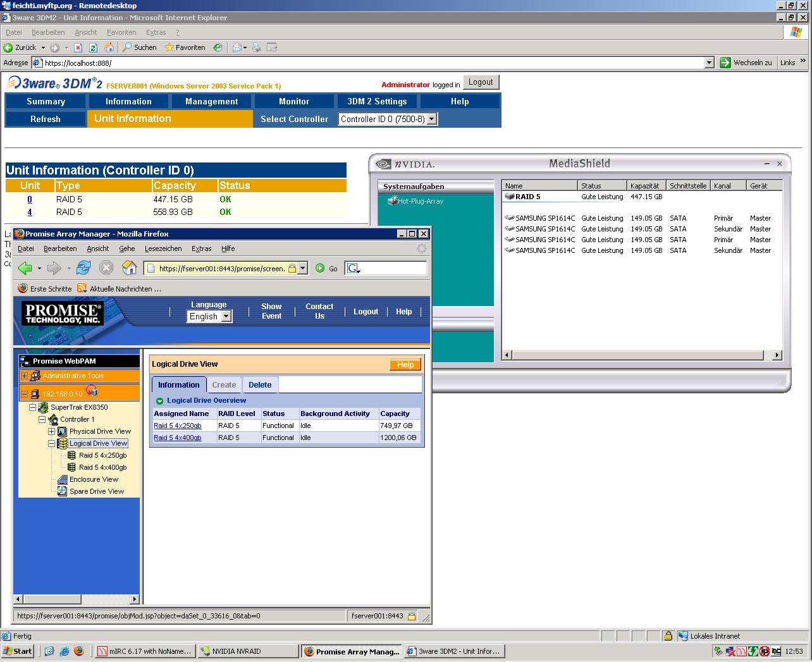Collapse the Controller 1 tree node
This screenshot has height=662, width=812.
point(42,419)
